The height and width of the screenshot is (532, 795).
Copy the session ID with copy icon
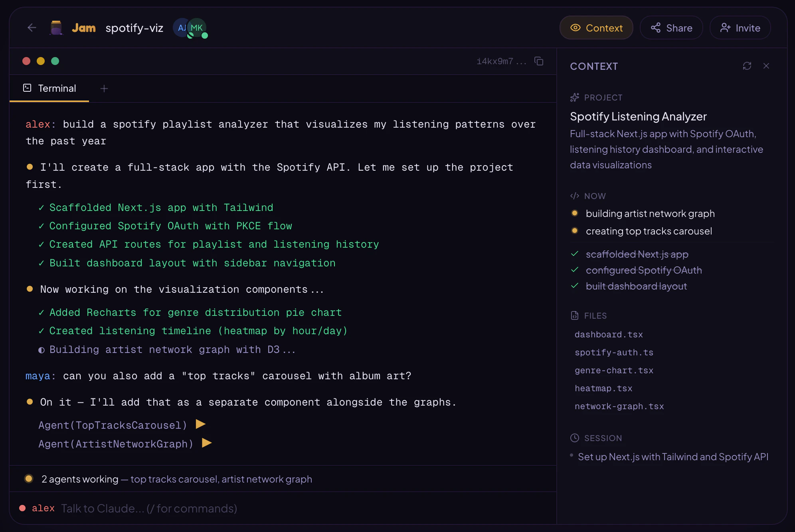point(539,61)
